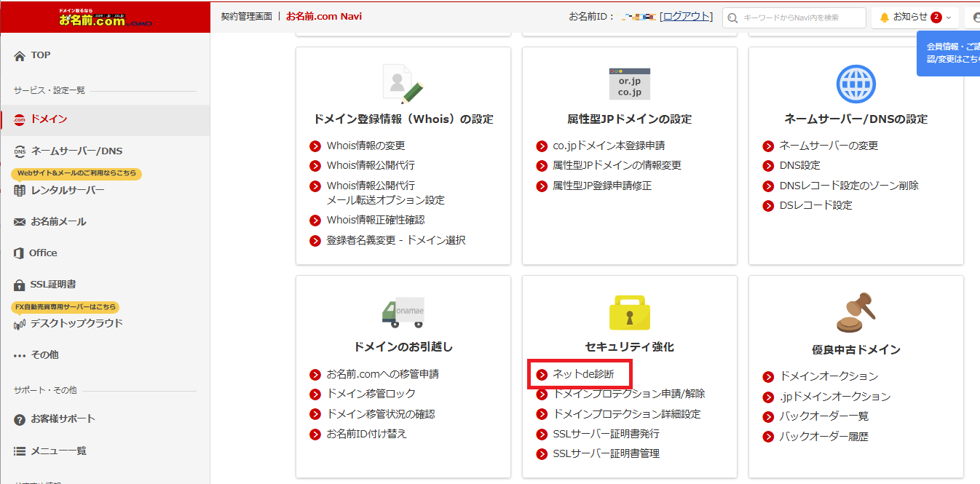This screenshot has width=980, height=484.
Task: Focus the Navi keyword search field
Action: 794,17
